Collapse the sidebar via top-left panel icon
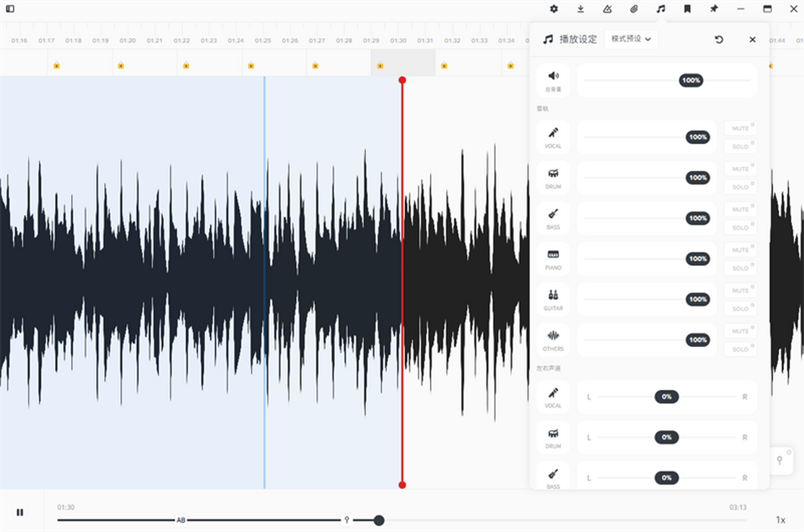The width and height of the screenshot is (804, 532). [9, 8]
